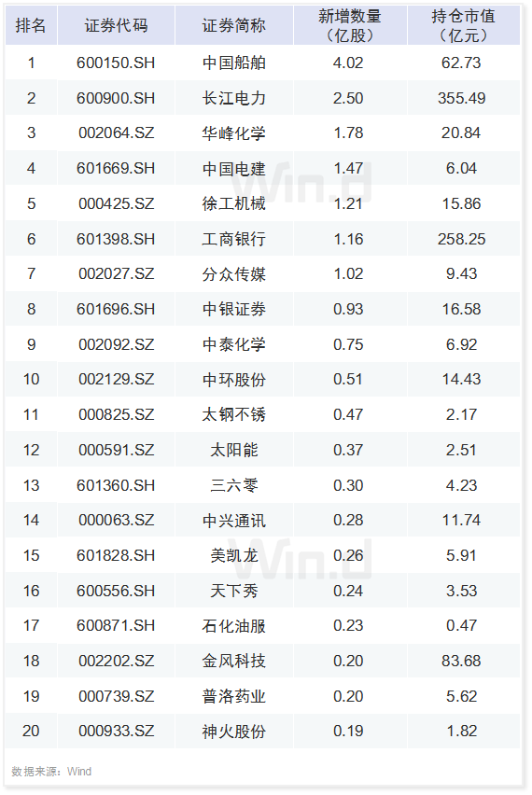The width and height of the screenshot is (532, 795).
Task: Select stock code 000933.SZ
Action: (116, 732)
